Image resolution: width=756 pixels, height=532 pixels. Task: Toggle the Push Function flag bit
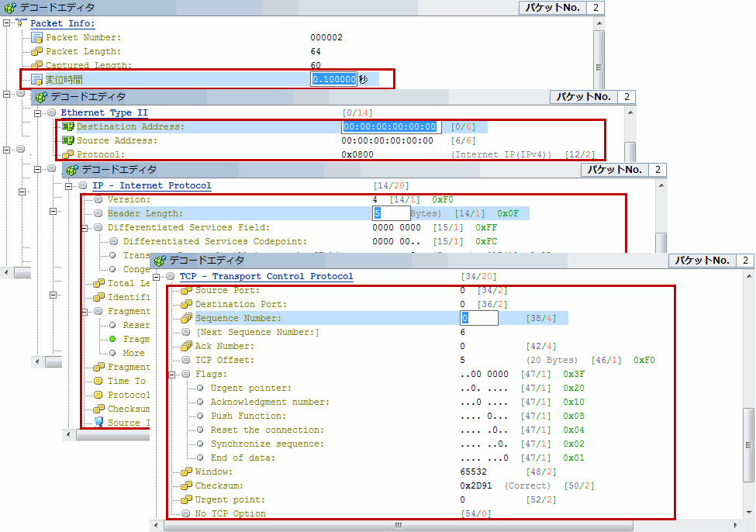(200, 416)
